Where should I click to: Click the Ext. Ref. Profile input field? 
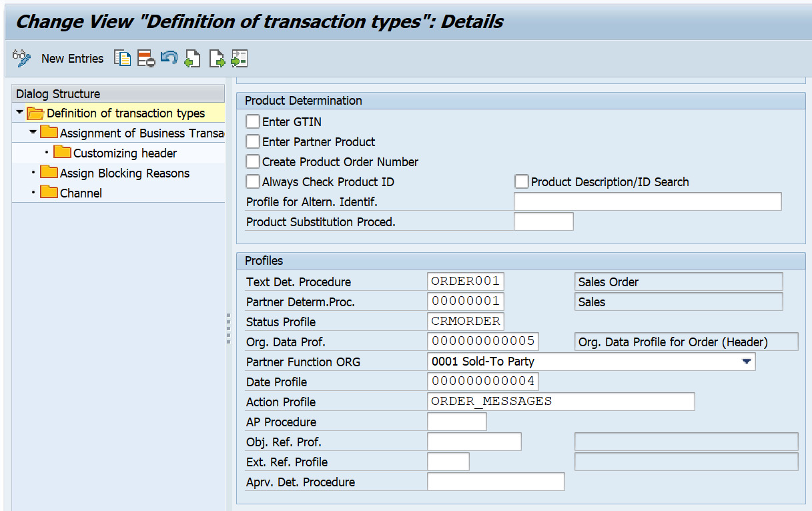pyautogui.click(x=448, y=462)
